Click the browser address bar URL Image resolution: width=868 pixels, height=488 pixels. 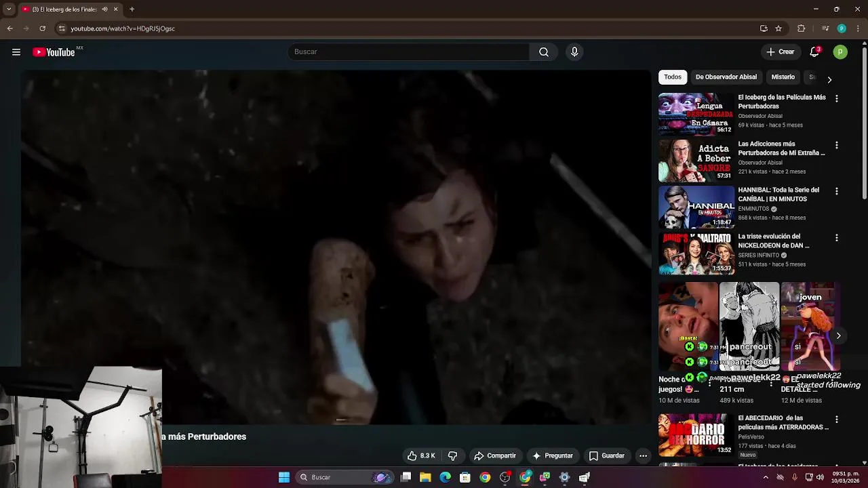pyautogui.click(x=123, y=28)
